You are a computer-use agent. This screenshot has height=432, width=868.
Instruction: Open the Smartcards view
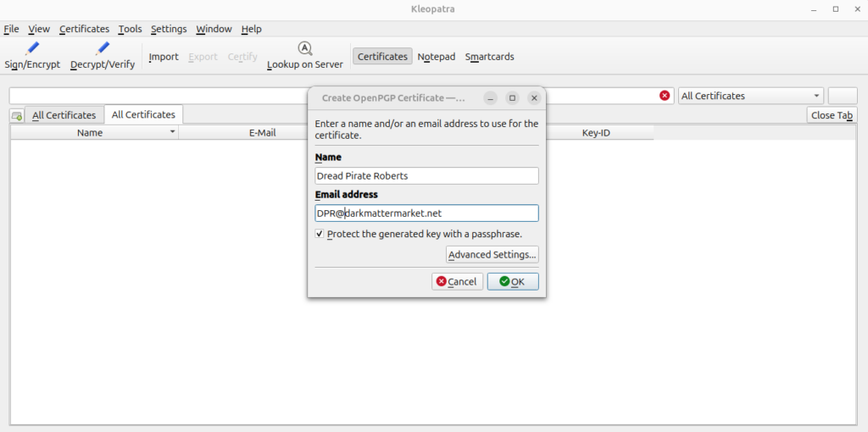point(489,57)
